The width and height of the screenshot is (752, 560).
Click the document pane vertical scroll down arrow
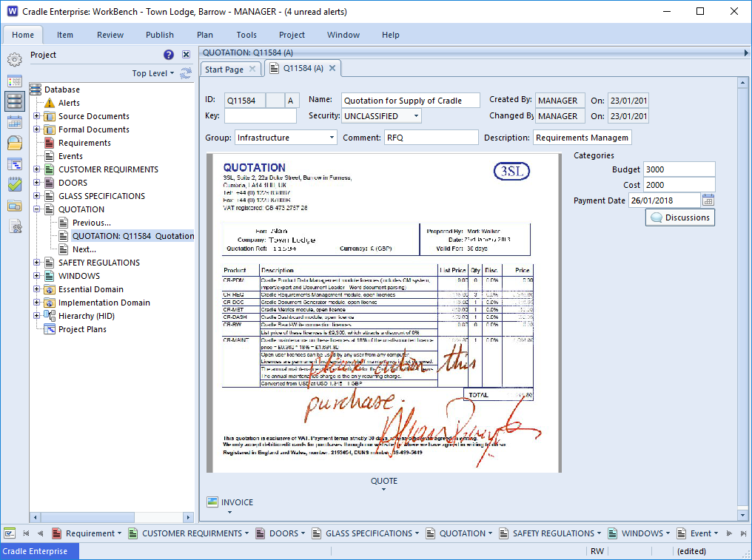[742, 516]
